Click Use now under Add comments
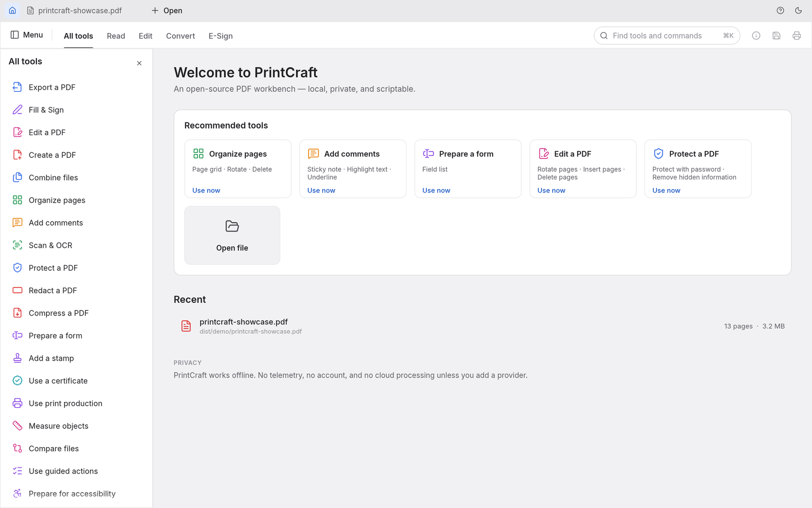The width and height of the screenshot is (812, 508). [321, 190]
